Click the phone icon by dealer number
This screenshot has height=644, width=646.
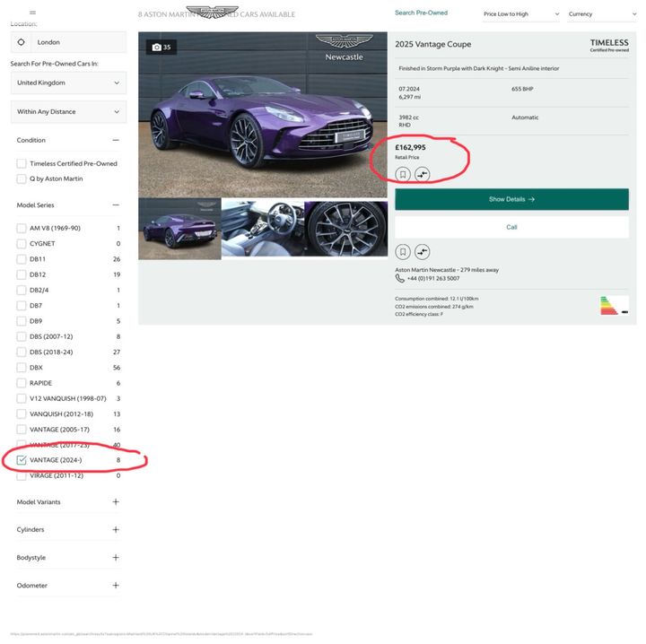pyautogui.click(x=399, y=278)
